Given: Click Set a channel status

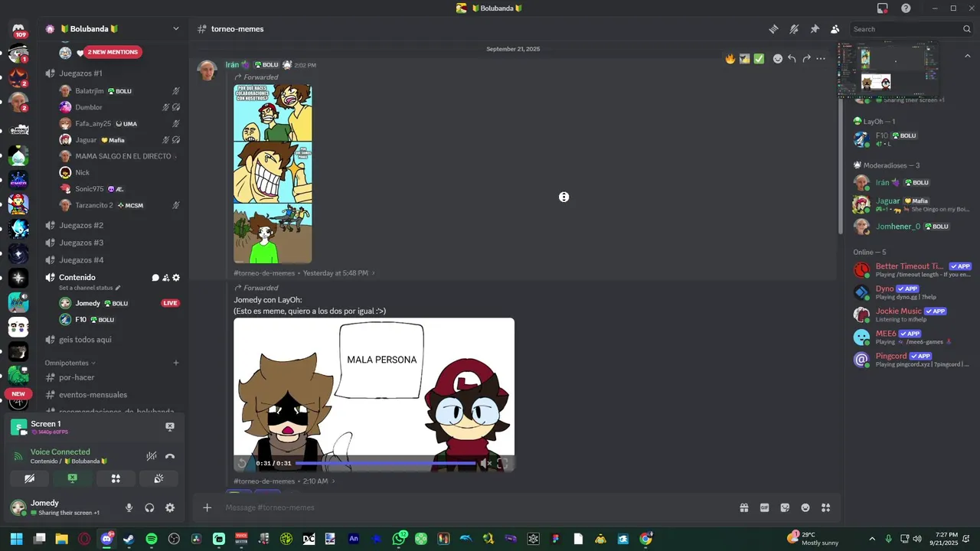Looking at the screenshot, I should [90, 288].
